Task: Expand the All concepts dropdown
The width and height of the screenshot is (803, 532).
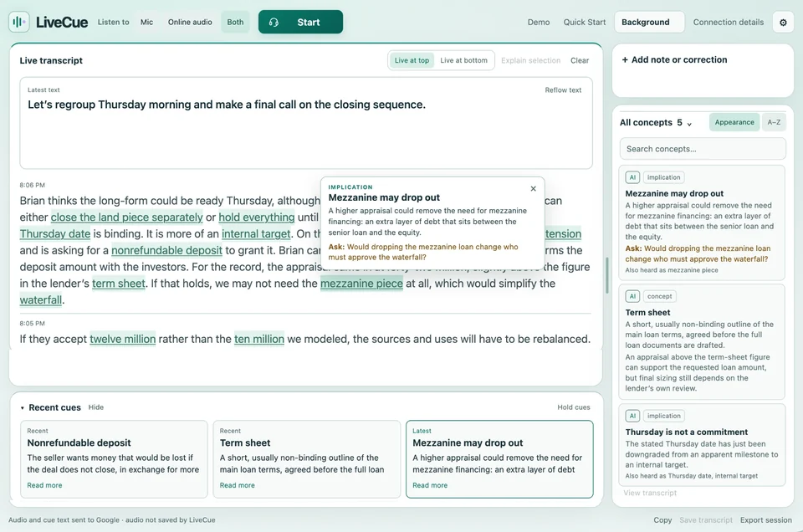Action: point(656,122)
